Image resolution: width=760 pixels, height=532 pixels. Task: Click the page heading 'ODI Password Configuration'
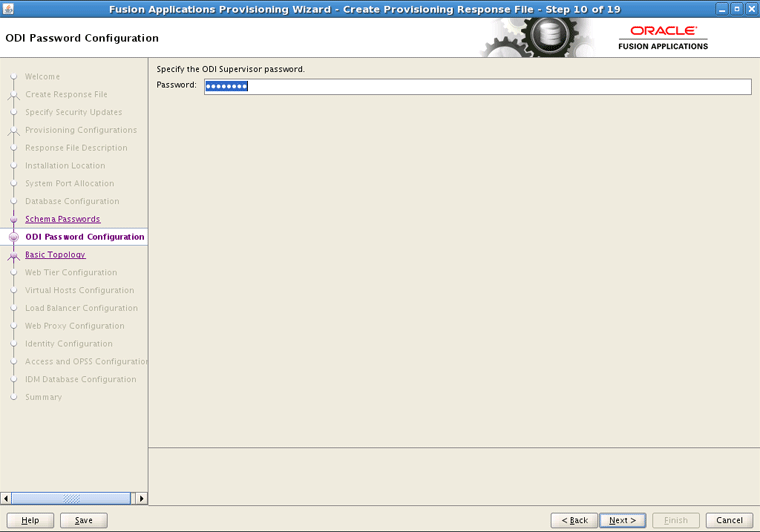(x=82, y=38)
